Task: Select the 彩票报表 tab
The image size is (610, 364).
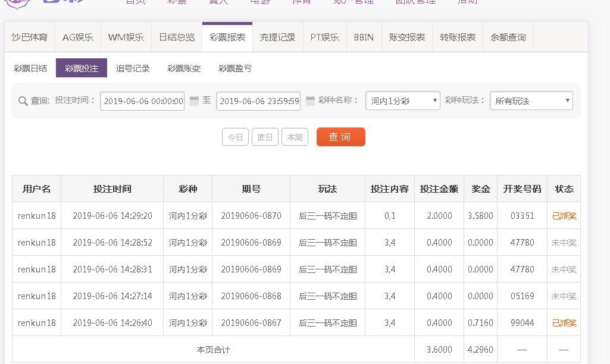Action: click(x=227, y=37)
